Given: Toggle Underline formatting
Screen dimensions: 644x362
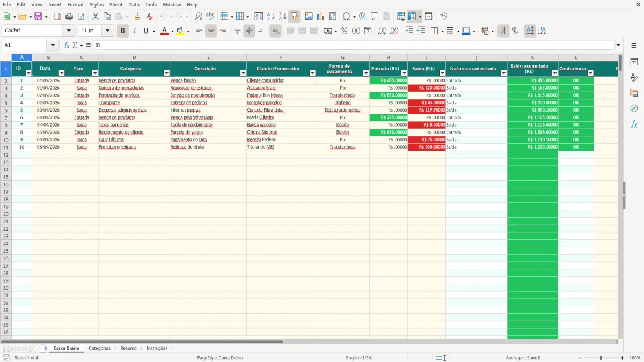Looking at the screenshot, I should click(x=145, y=31).
